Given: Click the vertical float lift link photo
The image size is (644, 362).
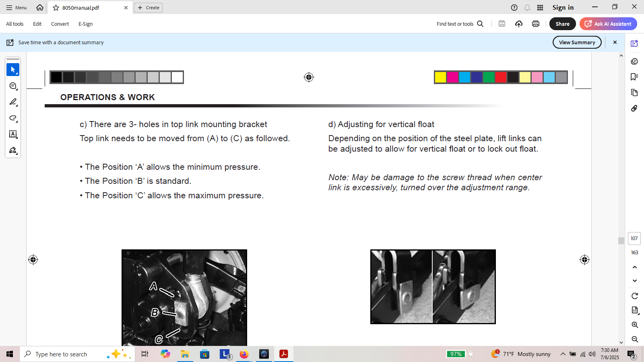Looking at the screenshot, I should [433, 287].
